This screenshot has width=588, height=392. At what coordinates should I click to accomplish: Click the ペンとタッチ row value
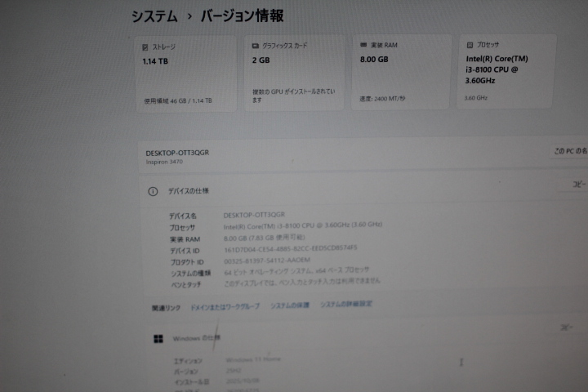click(x=302, y=282)
